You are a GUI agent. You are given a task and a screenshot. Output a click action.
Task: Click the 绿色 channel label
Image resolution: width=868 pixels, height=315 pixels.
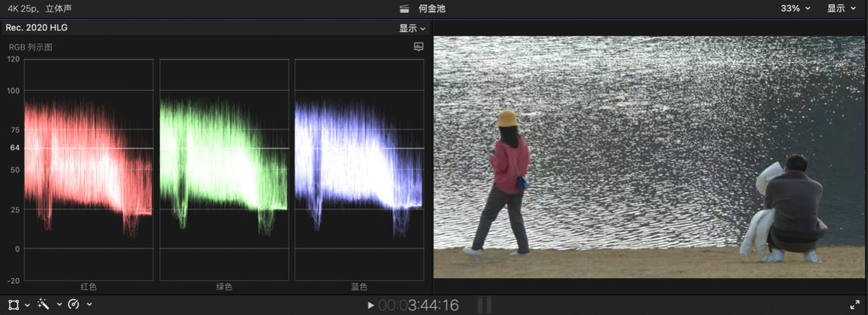[224, 287]
